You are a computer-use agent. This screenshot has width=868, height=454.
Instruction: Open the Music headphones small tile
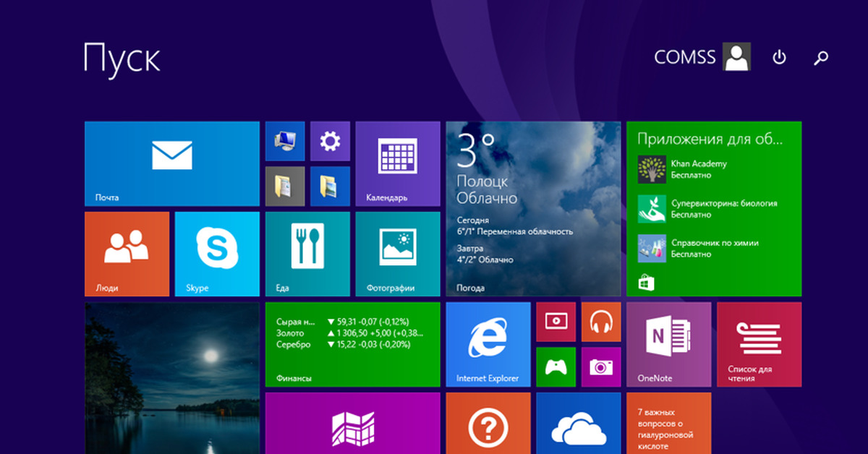pos(601,322)
